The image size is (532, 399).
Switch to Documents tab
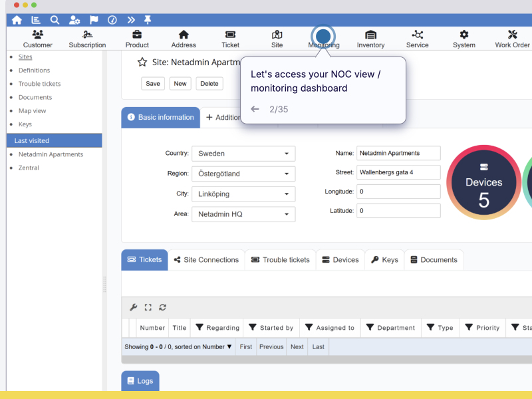pyautogui.click(x=434, y=260)
